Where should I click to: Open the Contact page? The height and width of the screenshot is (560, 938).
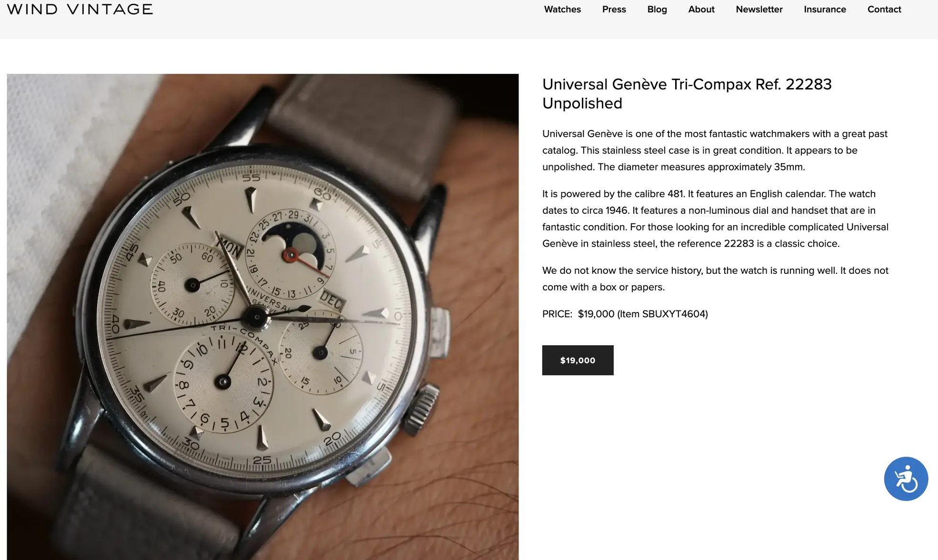[884, 9]
